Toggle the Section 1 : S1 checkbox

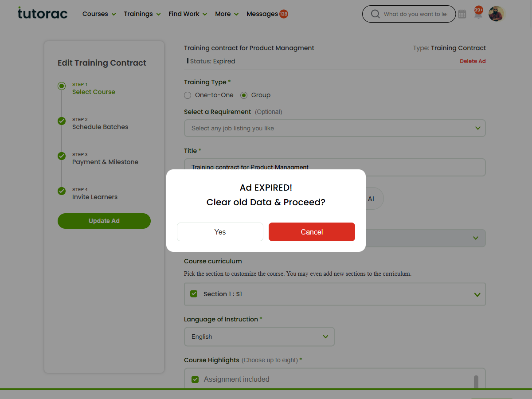point(194,293)
